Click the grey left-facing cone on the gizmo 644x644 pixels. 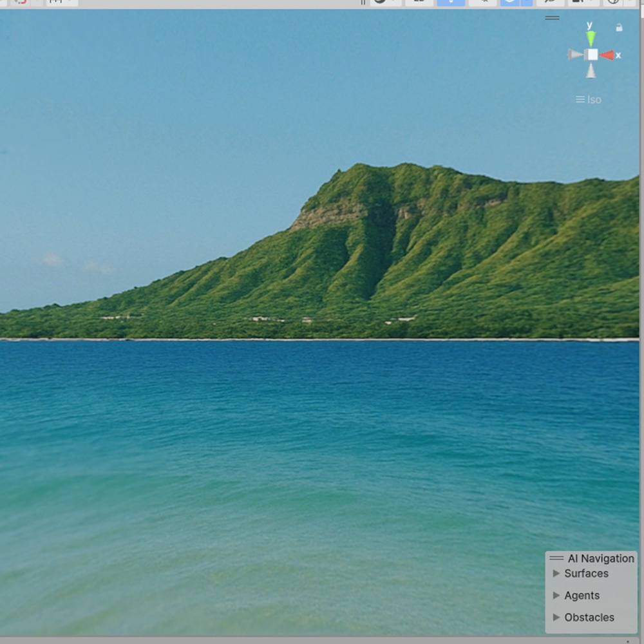click(x=575, y=54)
